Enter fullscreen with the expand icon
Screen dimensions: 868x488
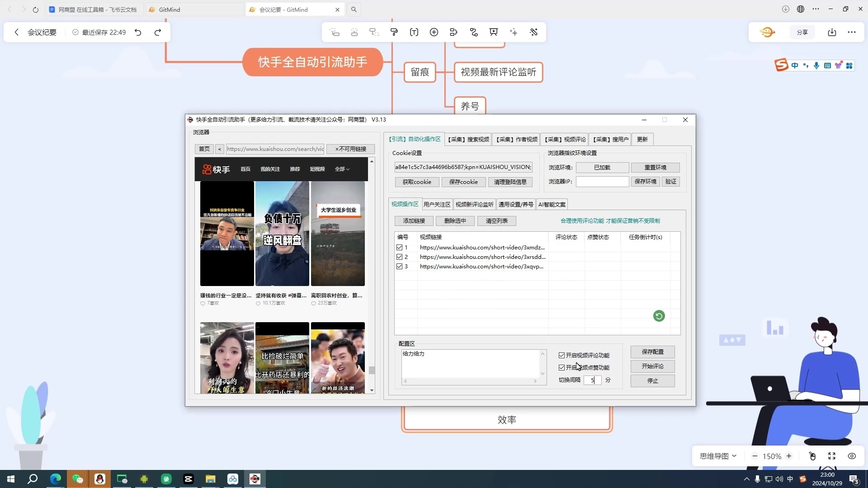832,456
